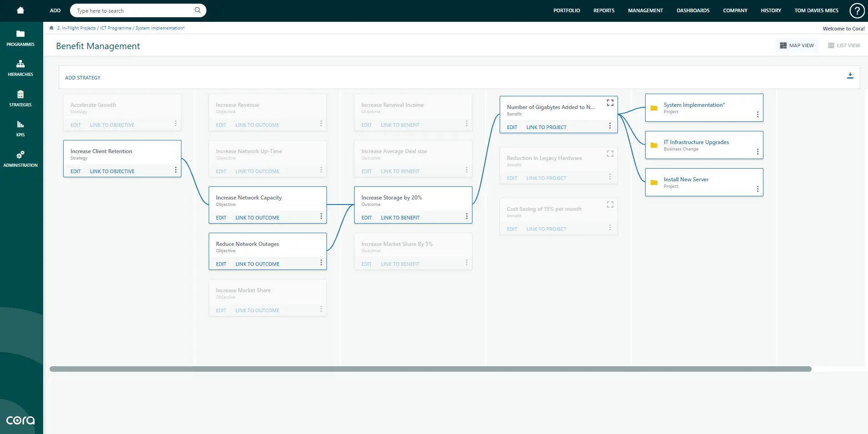The image size is (868, 434).
Task: Click the search magnifier icon
Action: tap(197, 10)
